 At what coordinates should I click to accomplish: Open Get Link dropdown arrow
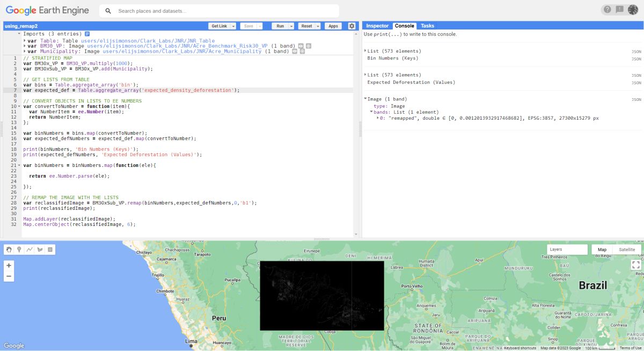pyautogui.click(x=234, y=26)
